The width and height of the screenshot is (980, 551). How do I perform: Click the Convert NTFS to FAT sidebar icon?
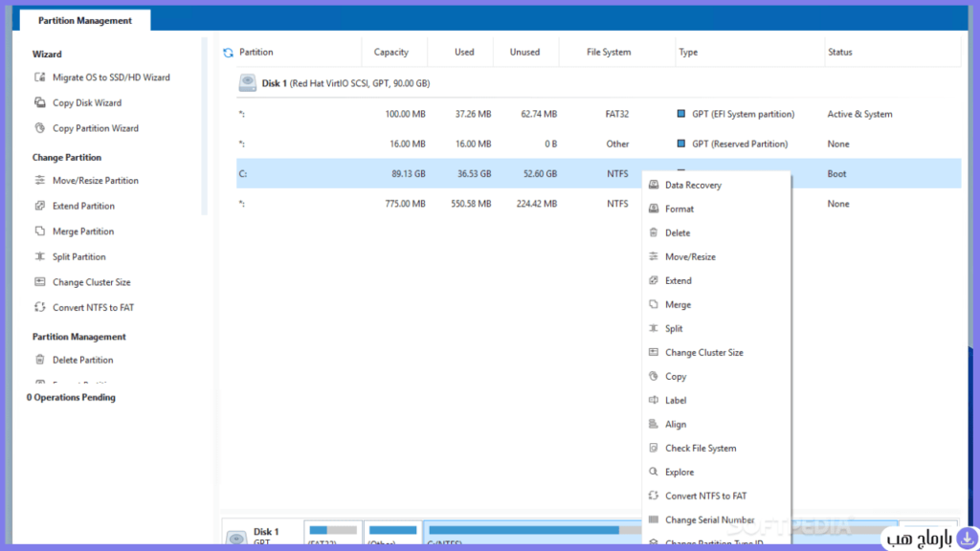[x=40, y=307]
